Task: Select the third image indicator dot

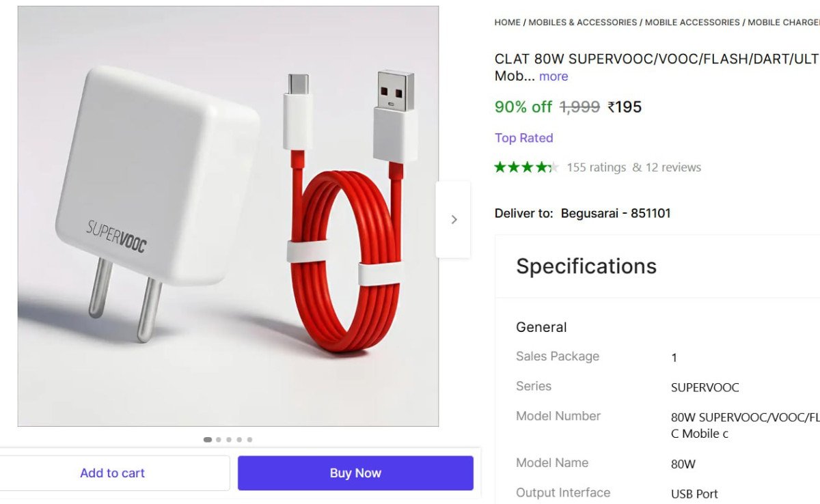Action: (x=229, y=440)
